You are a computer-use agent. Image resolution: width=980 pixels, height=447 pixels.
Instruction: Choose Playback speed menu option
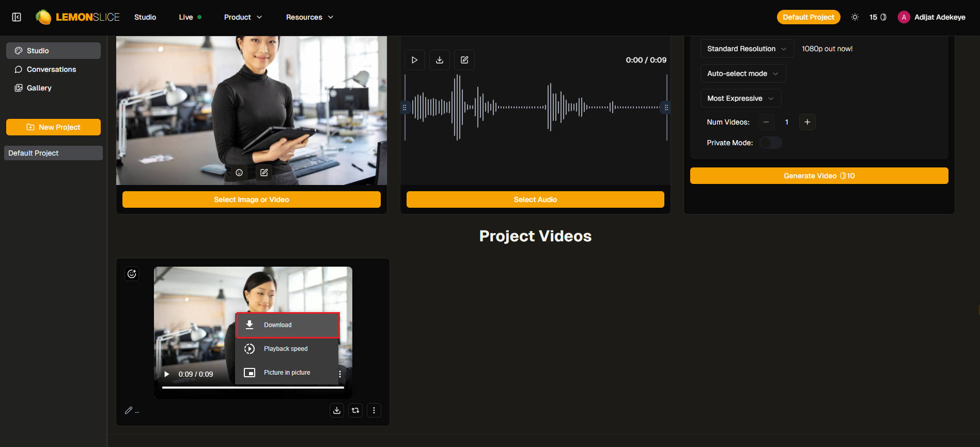tap(286, 349)
